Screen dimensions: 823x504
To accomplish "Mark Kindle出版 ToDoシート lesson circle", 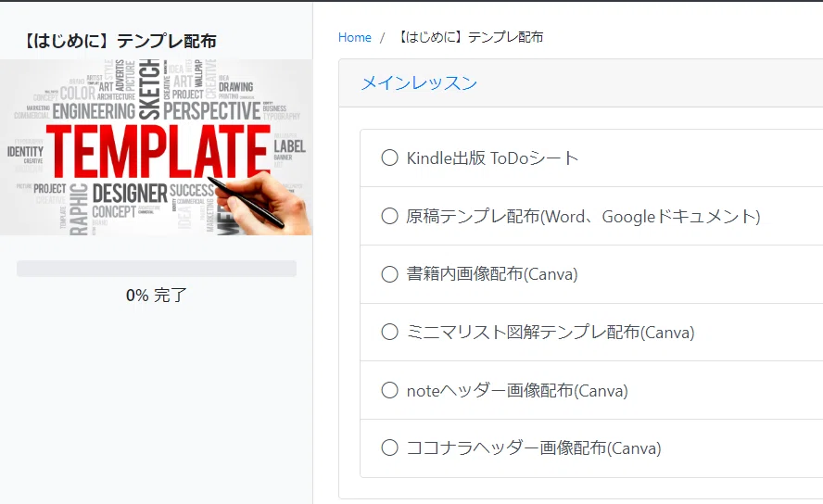I will (389, 157).
